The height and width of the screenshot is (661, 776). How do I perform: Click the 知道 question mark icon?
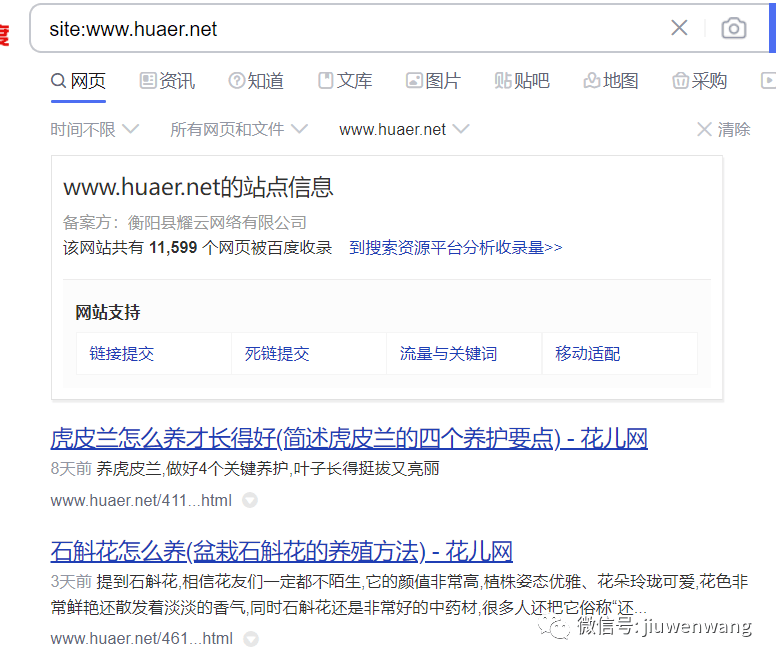pos(237,80)
